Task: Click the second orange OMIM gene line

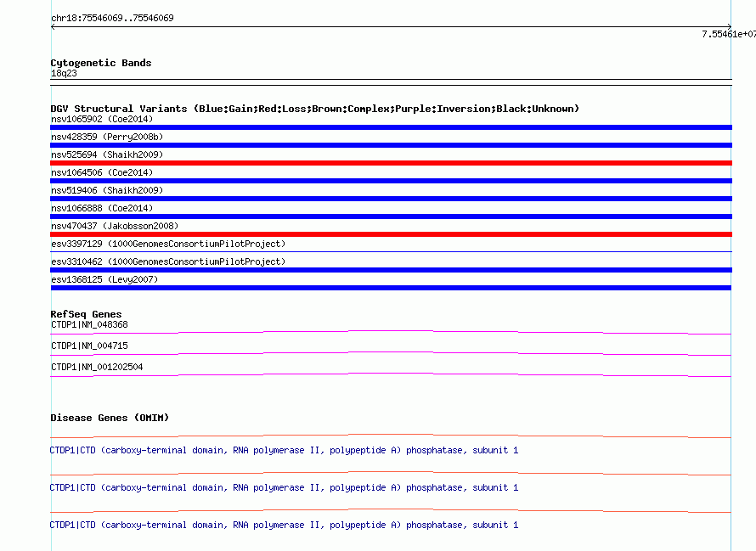Action: point(391,474)
